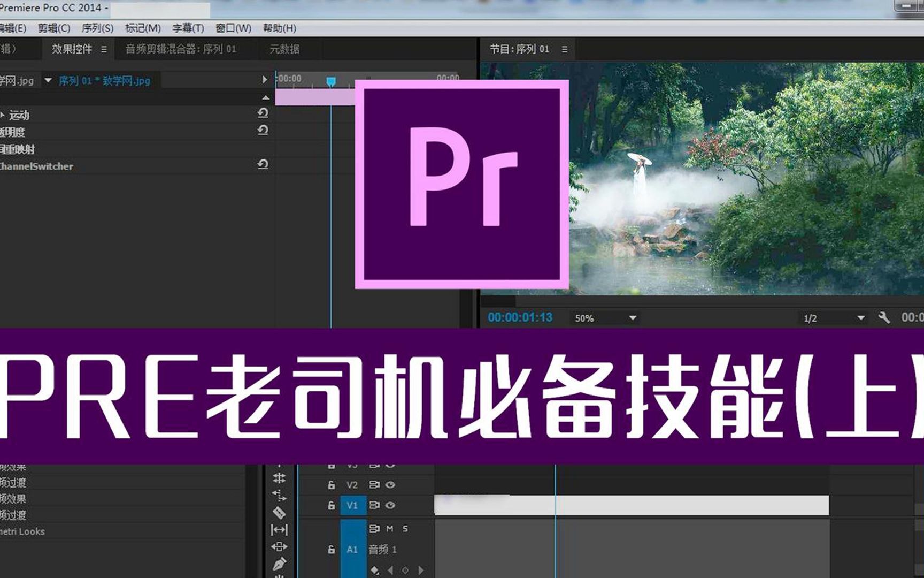Switch to 元数据 tab
This screenshot has height=578, width=924.
pyautogui.click(x=284, y=49)
